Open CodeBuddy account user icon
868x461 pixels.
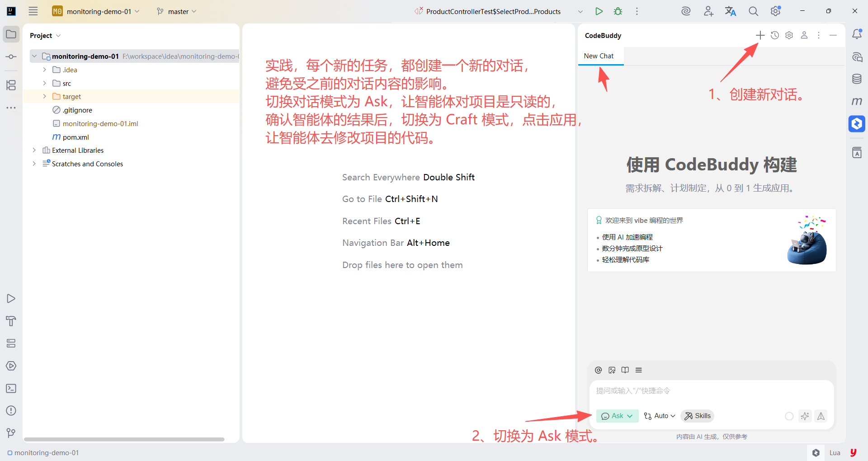pyautogui.click(x=804, y=35)
